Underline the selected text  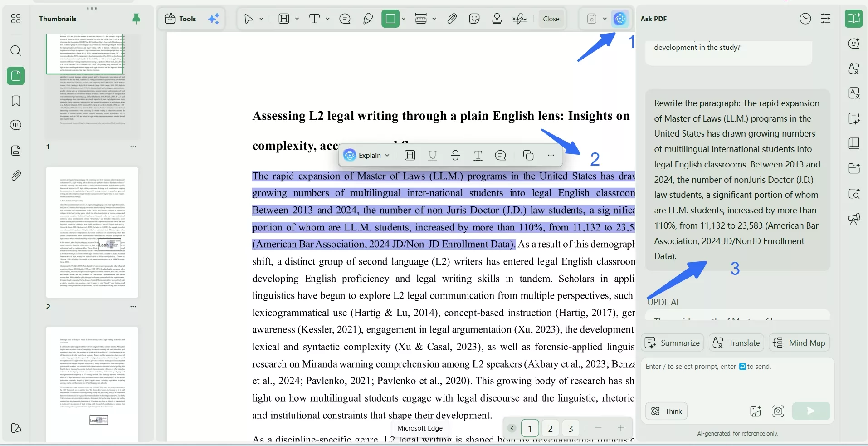(433, 155)
